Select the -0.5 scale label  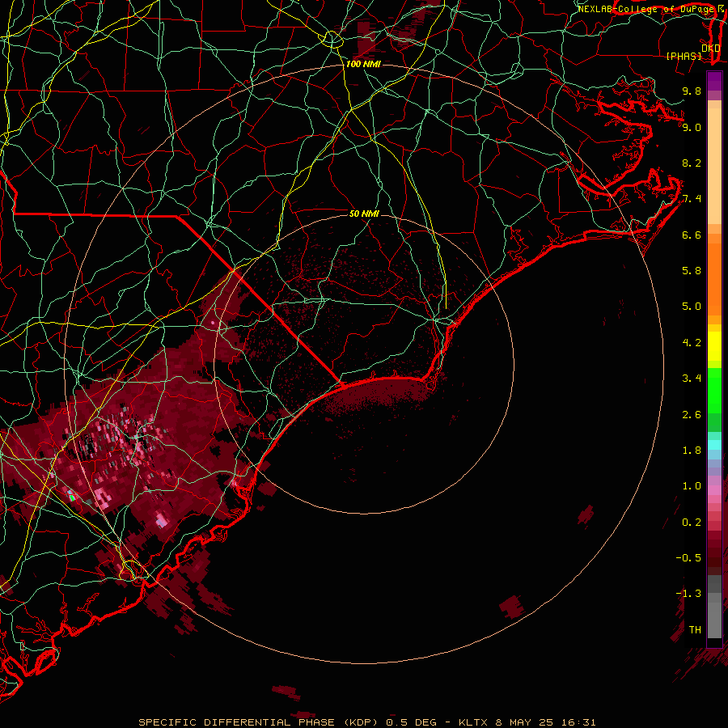688,558
